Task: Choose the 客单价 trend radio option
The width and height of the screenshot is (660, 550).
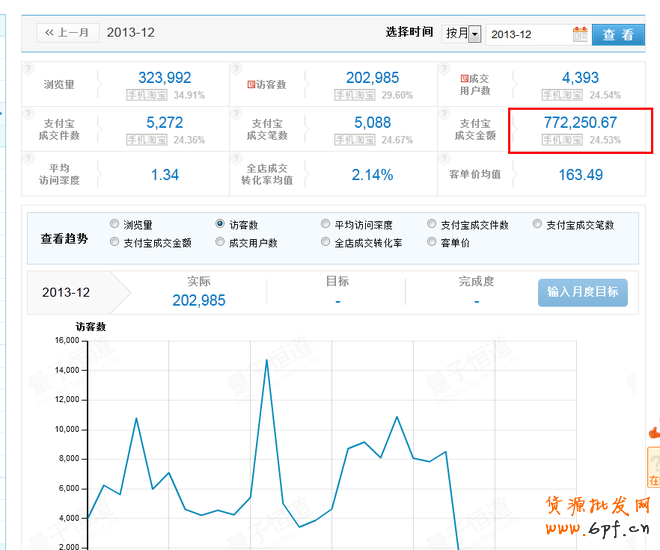Action: pos(432,242)
